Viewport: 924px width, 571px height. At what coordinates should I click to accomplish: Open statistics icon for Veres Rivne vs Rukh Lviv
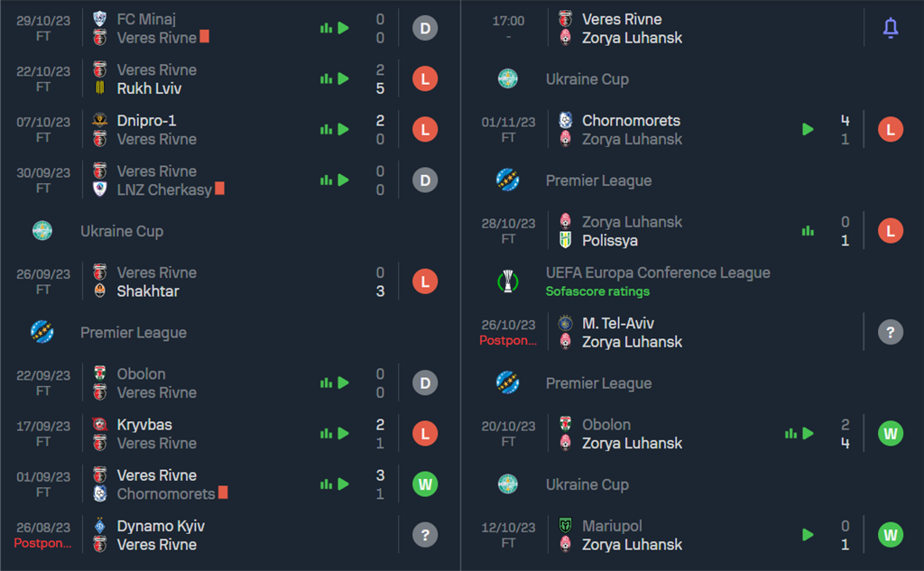coord(326,78)
